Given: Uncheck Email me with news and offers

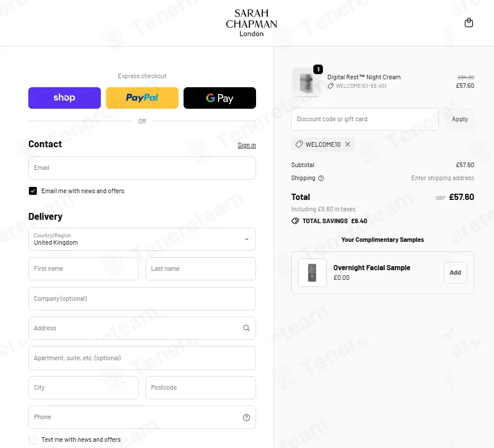Looking at the screenshot, I should tap(33, 191).
